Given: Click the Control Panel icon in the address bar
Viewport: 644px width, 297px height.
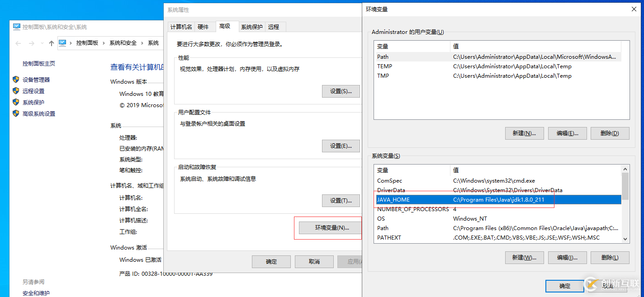Looking at the screenshot, I should click(x=63, y=42).
